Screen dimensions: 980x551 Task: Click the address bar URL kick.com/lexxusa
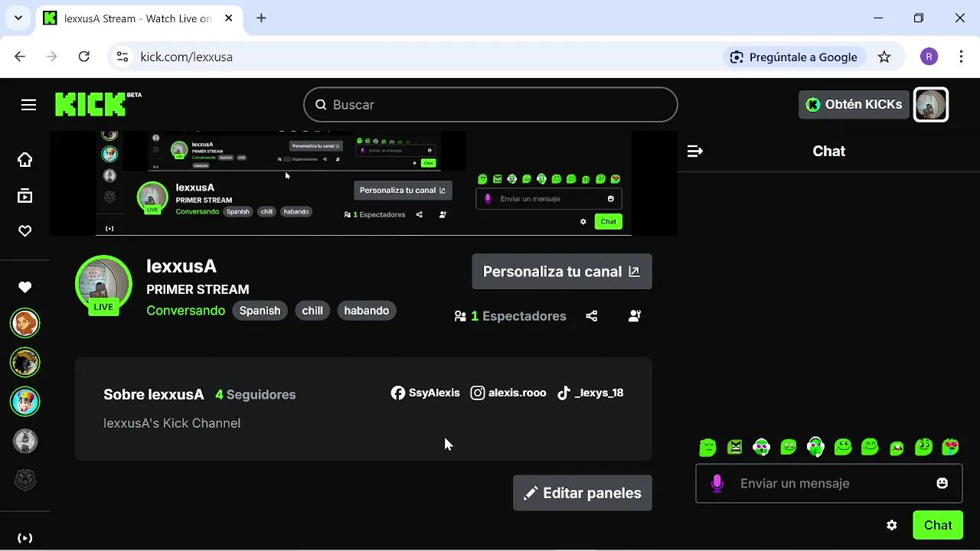[186, 57]
